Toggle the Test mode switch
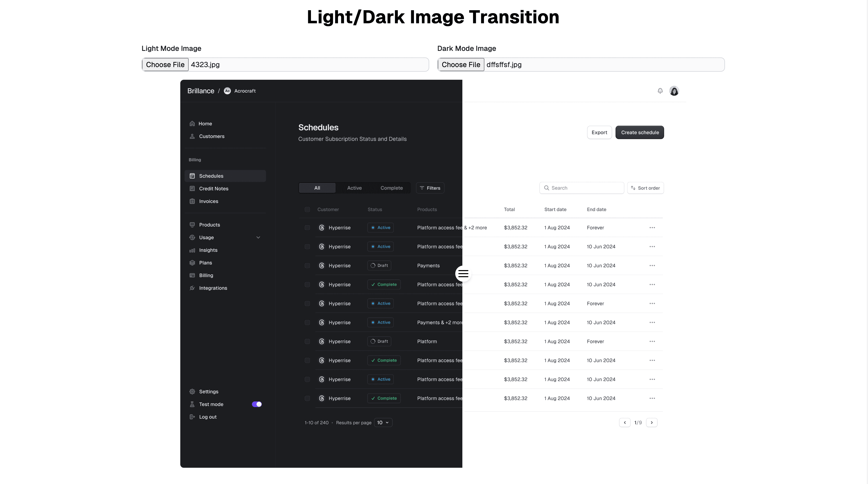868x484 pixels. (x=257, y=404)
